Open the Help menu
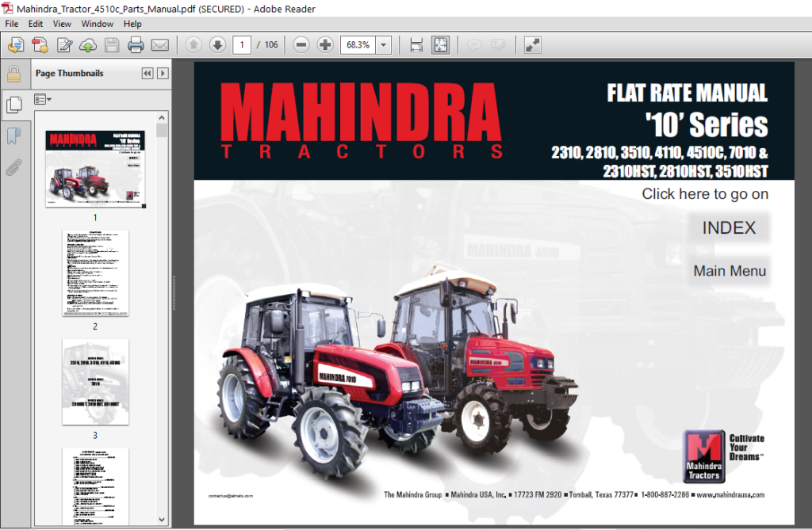This screenshot has height=530, width=812. [x=132, y=24]
